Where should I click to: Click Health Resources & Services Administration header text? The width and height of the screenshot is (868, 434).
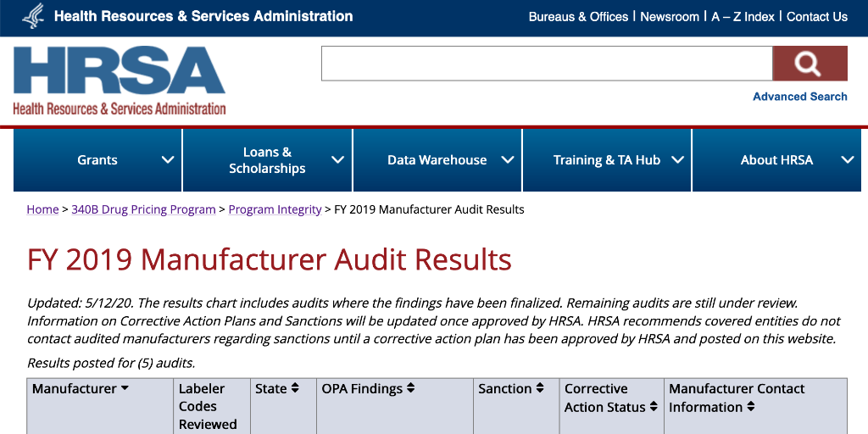coord(203,16)
